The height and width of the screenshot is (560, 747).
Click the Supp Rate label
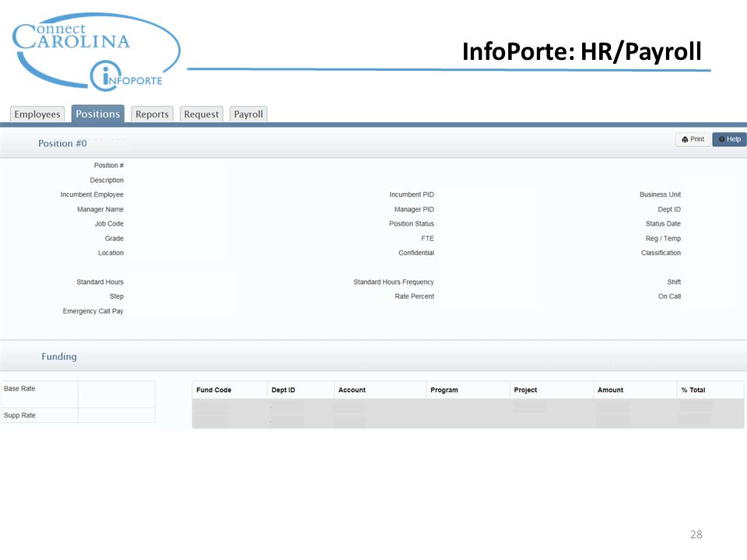click(x=19, y=415)
